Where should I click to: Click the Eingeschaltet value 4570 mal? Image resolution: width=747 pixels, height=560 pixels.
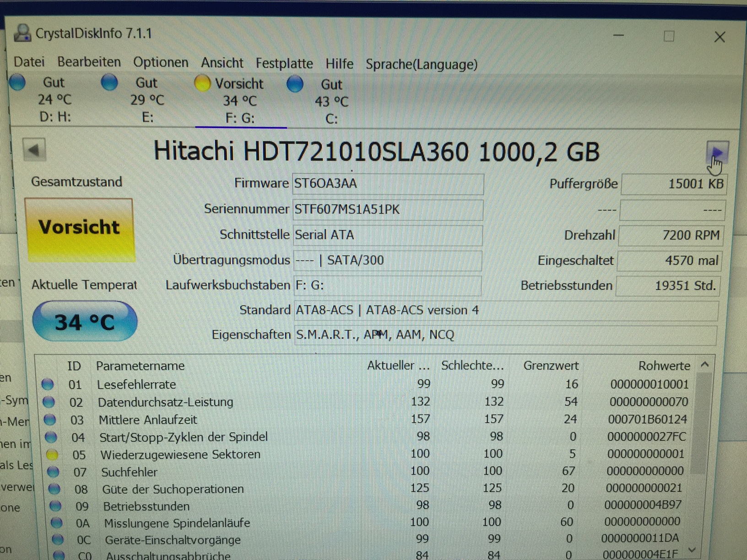point(670,260)
